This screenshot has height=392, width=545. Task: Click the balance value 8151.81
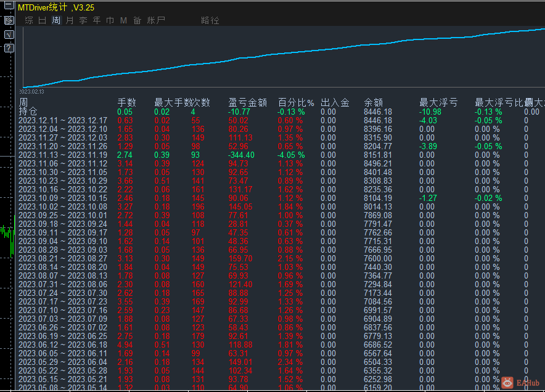pyautogui.click(x=378, y=155)
